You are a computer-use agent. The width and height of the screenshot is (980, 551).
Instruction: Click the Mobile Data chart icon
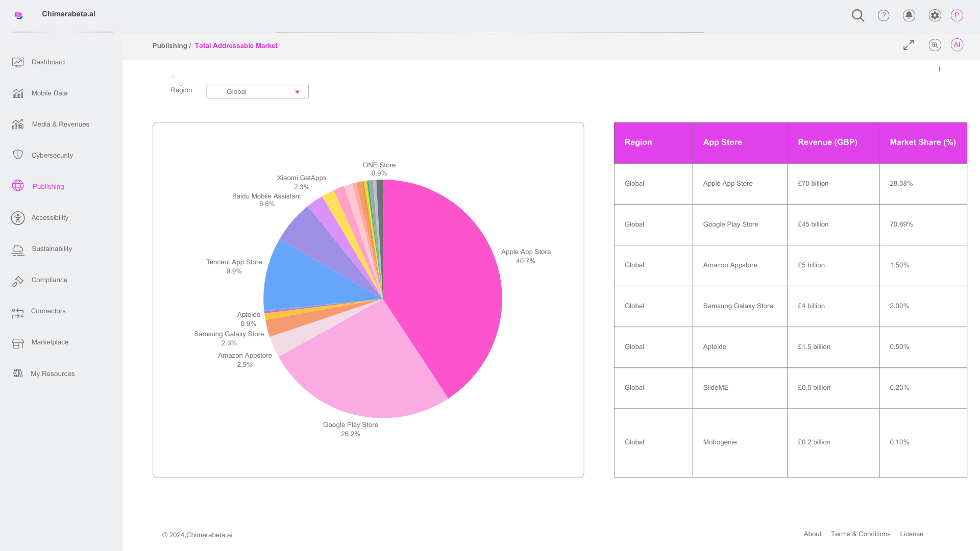18,93
